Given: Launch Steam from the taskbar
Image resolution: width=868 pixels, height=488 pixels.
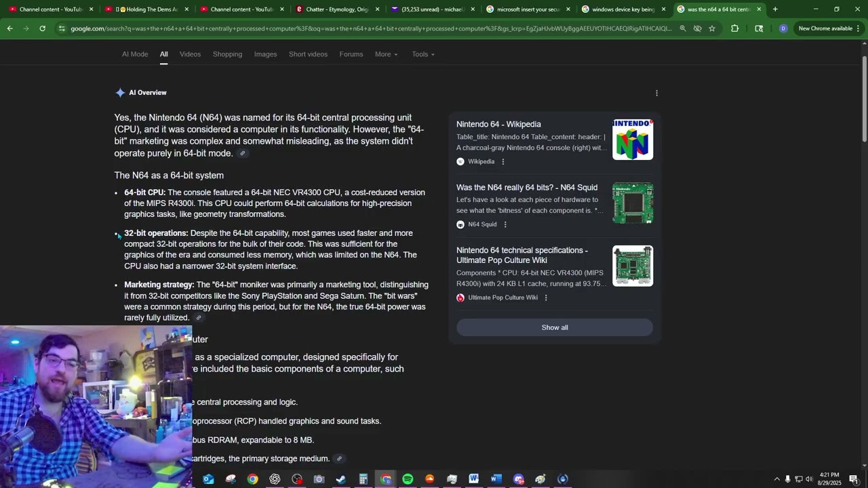Looking at the screenshot, I should (x=340, y=479).
